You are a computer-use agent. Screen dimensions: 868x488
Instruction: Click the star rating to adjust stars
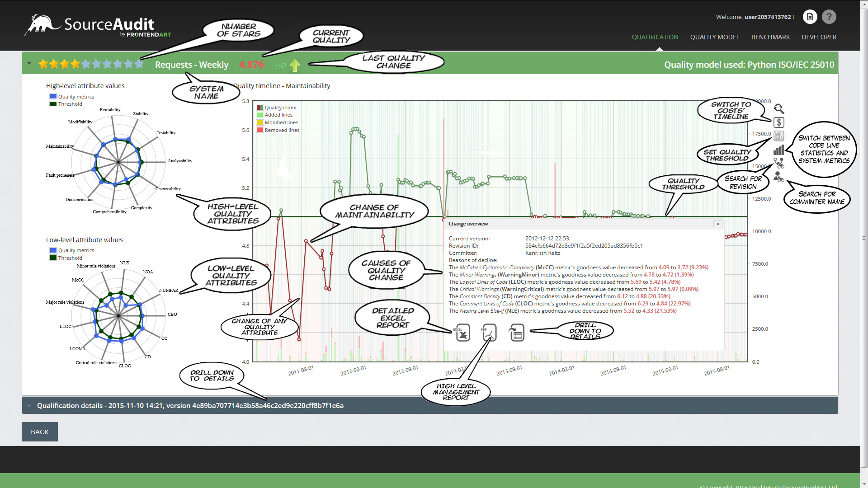click(x=90, y=64)
